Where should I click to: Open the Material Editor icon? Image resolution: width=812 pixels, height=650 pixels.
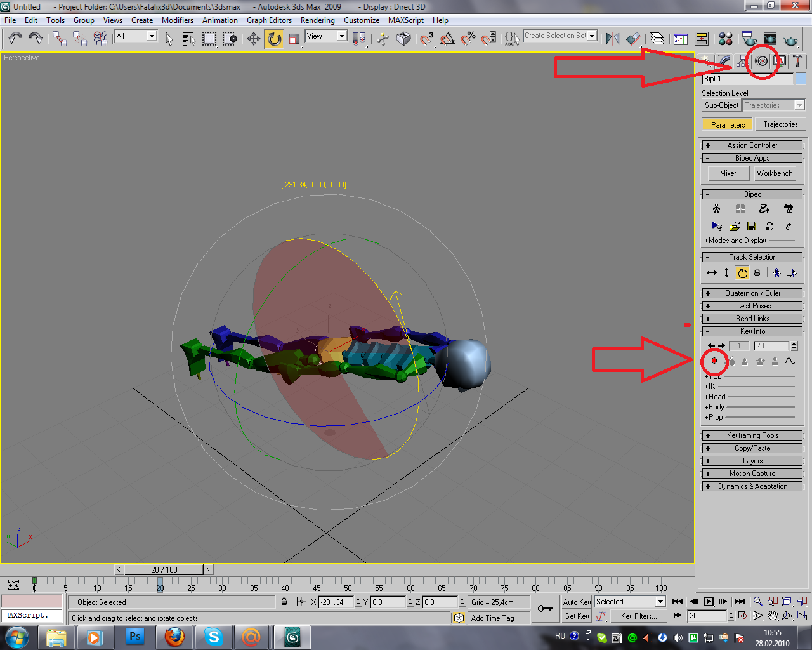[726, 39]
